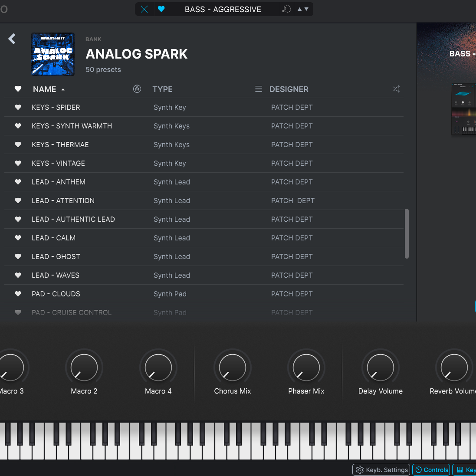Open the BASS - AGGRESSIVE preset name selector
Viewport: 476px width, 476px height.
[223, 9]
